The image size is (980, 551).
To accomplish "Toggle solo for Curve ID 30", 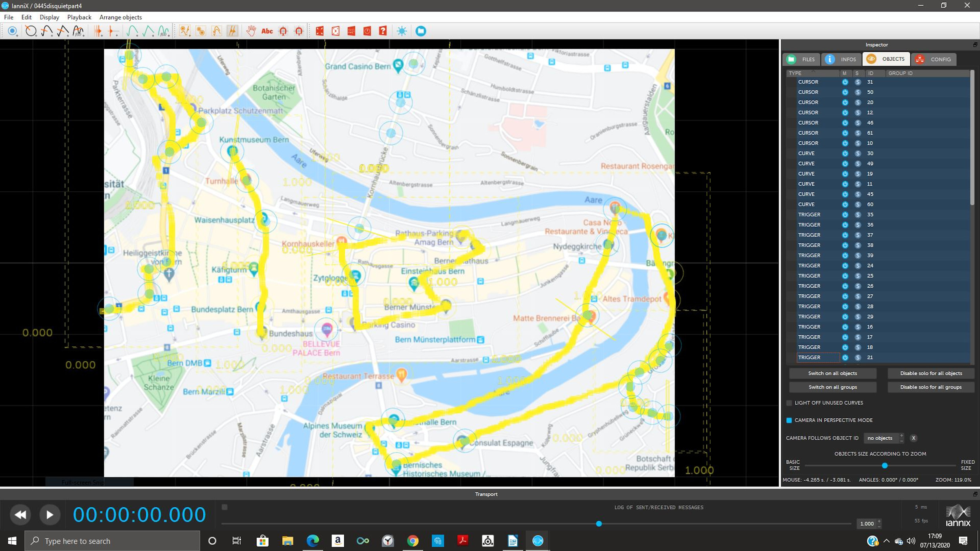I will pos(858,153).
